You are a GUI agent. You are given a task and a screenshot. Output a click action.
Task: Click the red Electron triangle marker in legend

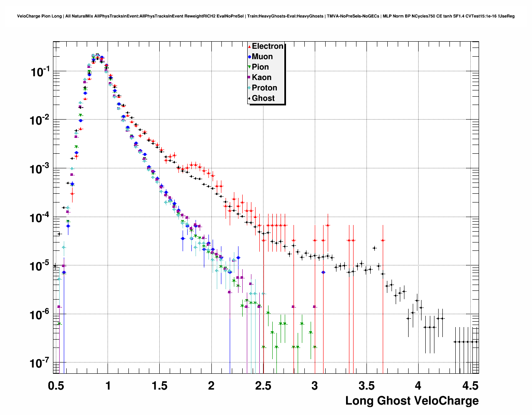[x=249, y=47]
